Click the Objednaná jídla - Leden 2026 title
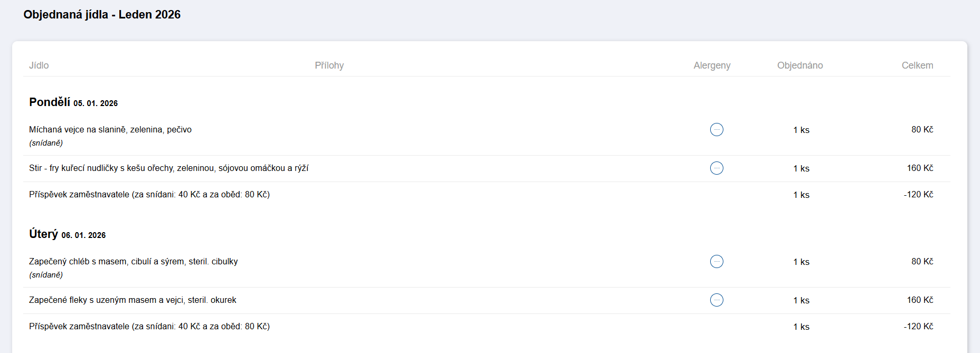This screenshot has width=980, height=353. (102, 15)
